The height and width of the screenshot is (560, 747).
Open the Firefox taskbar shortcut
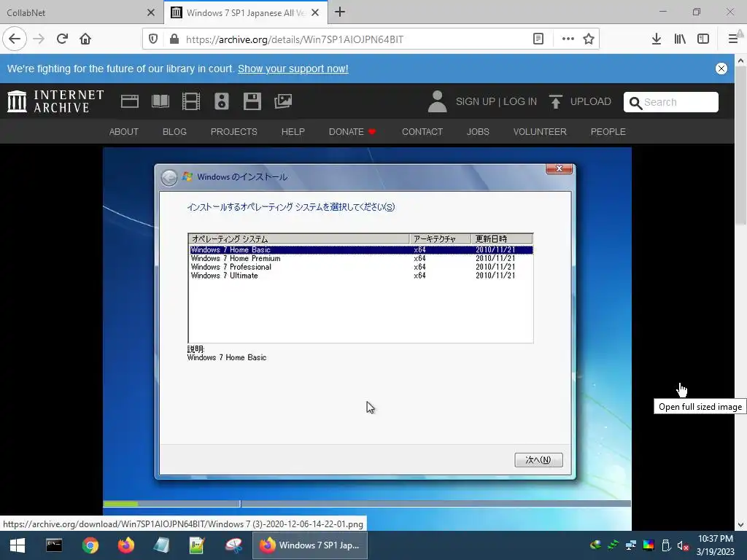click(125, 545)
